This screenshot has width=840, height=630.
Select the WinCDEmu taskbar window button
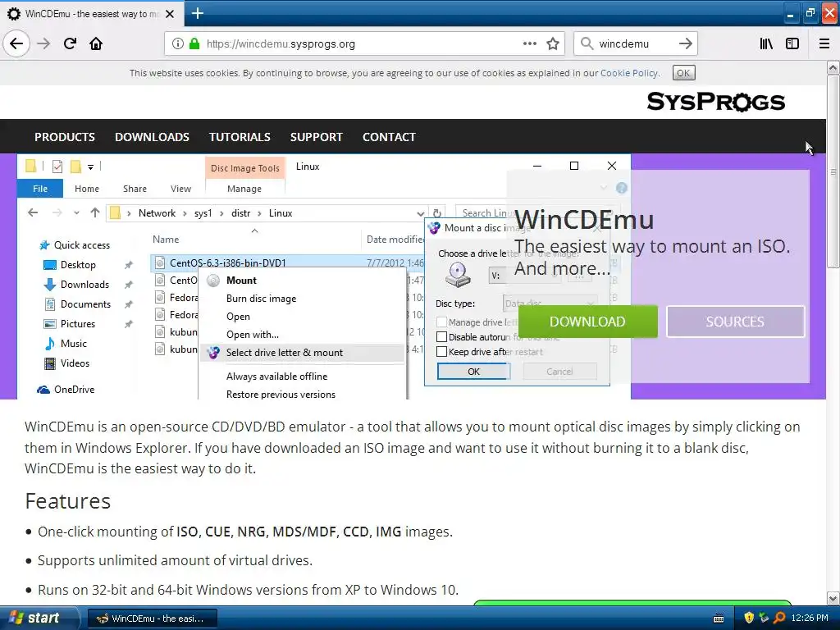(152, 619)
